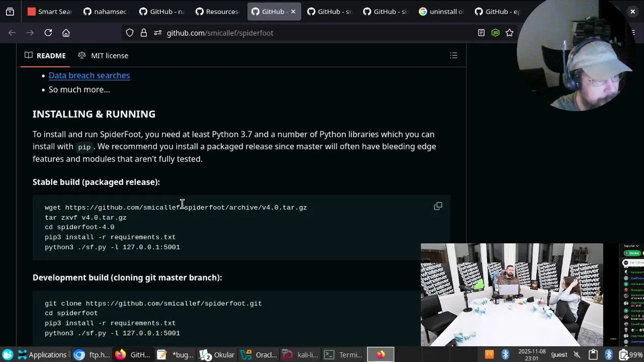644x362 pixels.
Task: Switch to the Oracl... VirtualBox taskbar window
Action: [x=258, y=355]
